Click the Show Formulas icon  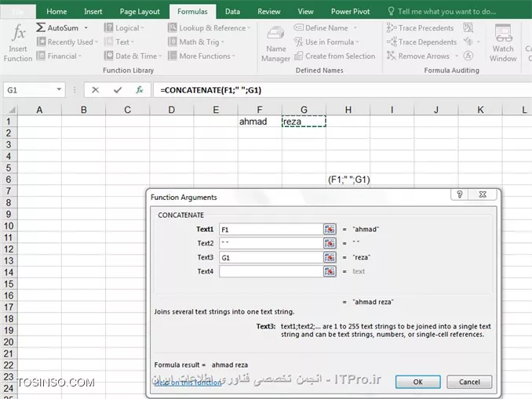(468, 27)
